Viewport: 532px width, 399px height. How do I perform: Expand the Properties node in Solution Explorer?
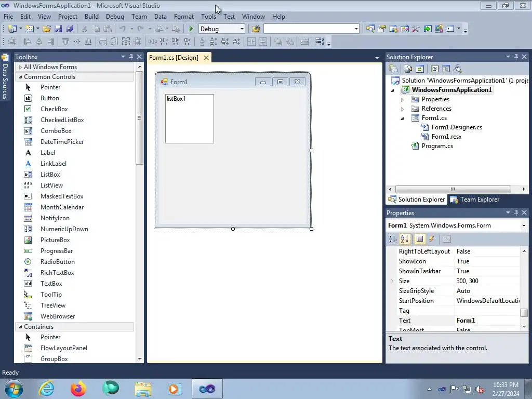(403, 100)
